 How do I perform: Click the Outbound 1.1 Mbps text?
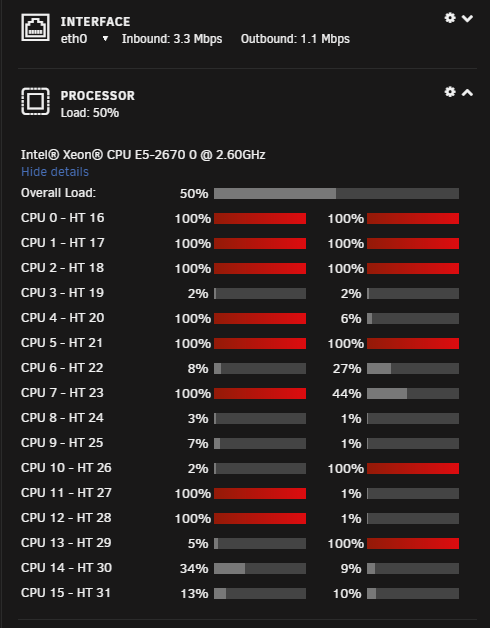point(295,39)
